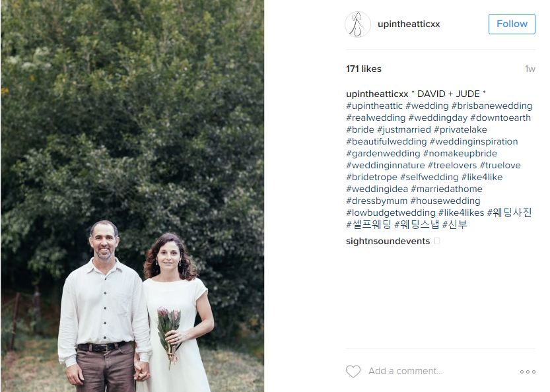This screenshot has width=550, height=392.
Task: Open the upintheatticxx profile avatar
Action: point(357,24)
